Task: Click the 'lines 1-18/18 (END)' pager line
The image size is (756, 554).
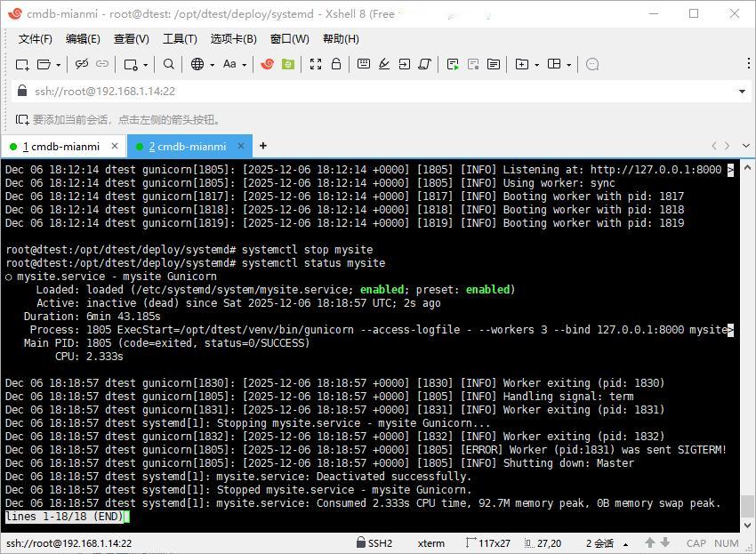Action: pos(65,517)
